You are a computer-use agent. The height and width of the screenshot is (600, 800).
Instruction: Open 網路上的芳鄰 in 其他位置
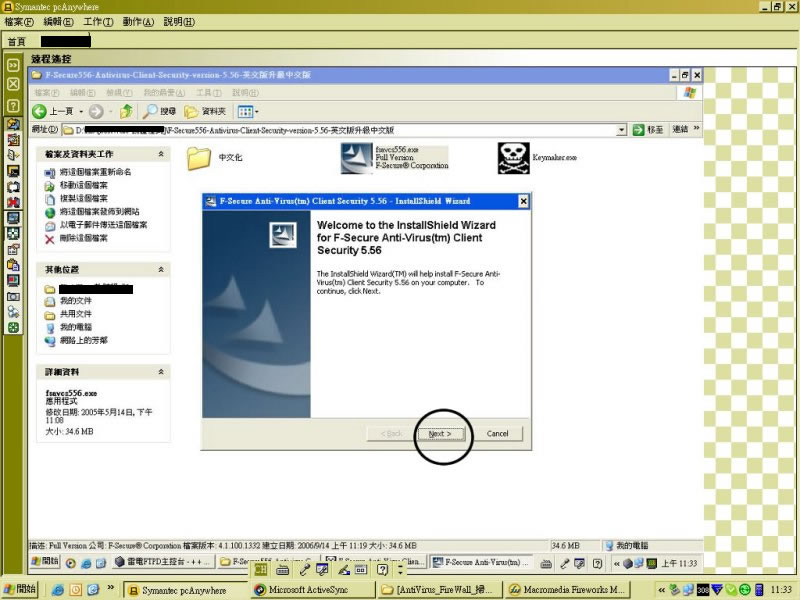pos(77,341)
